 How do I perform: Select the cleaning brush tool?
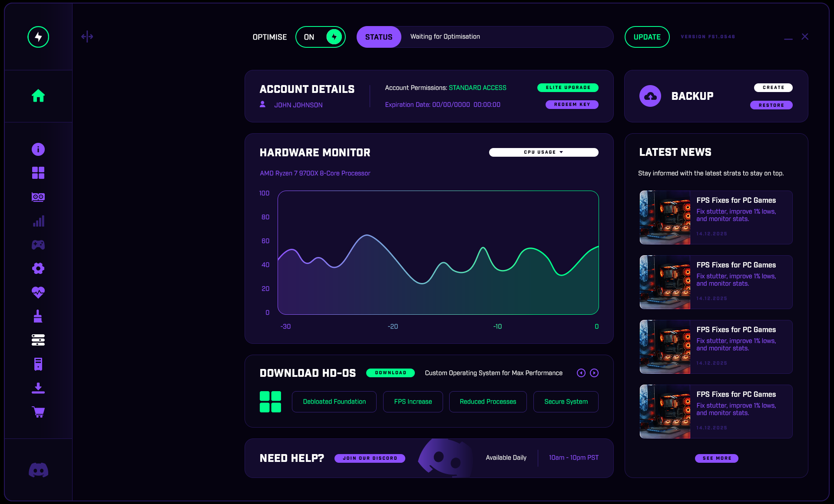tap(38, 316)
